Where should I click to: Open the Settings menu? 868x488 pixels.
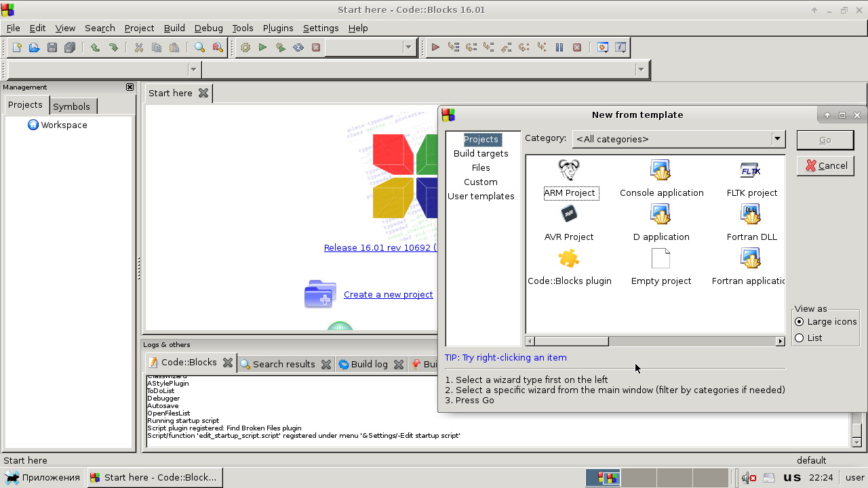pyautogui.click(x=321, y=28)
